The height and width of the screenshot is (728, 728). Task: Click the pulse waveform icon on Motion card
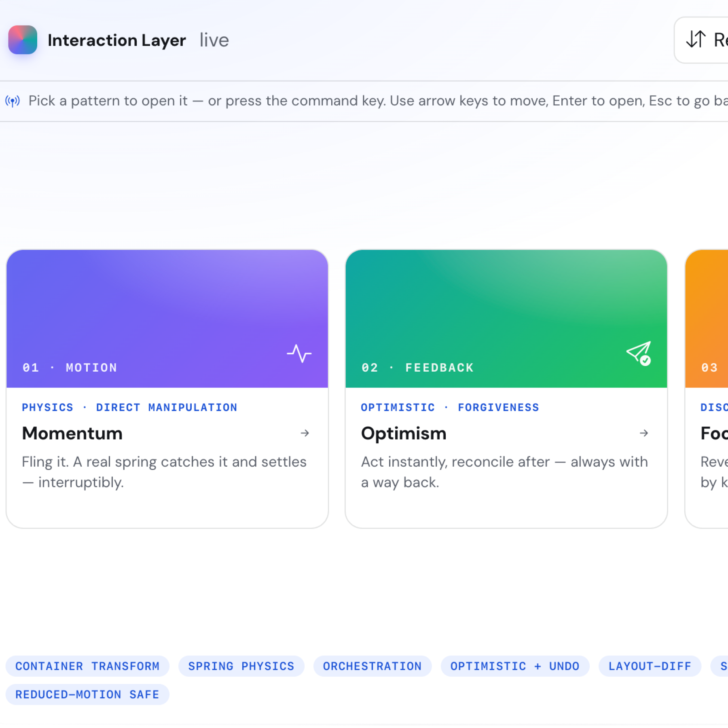coord(299,353)
